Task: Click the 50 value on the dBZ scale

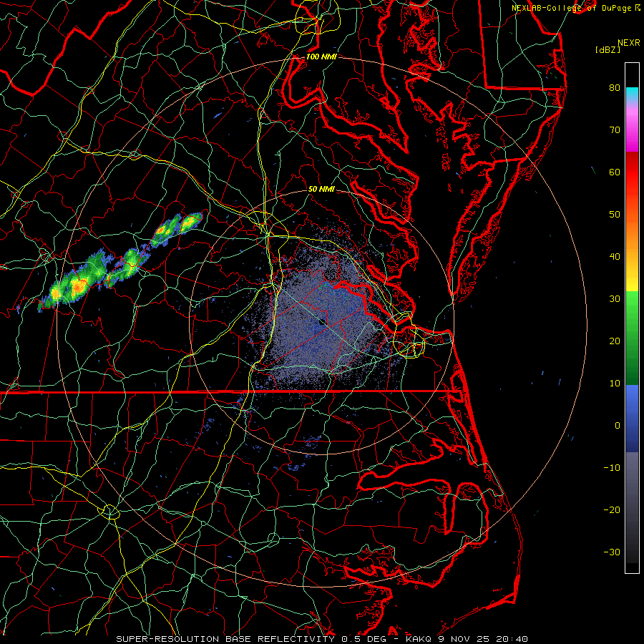Action: click(615, 215)
